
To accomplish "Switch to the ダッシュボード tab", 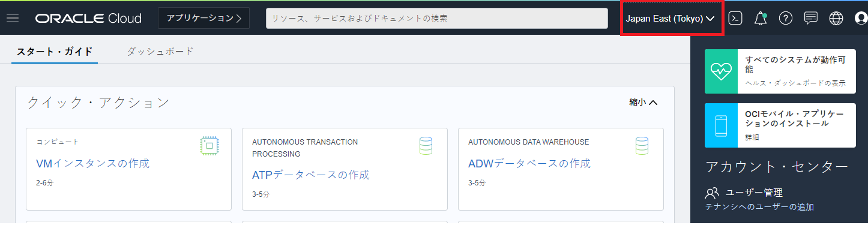I will click(160, 52).
